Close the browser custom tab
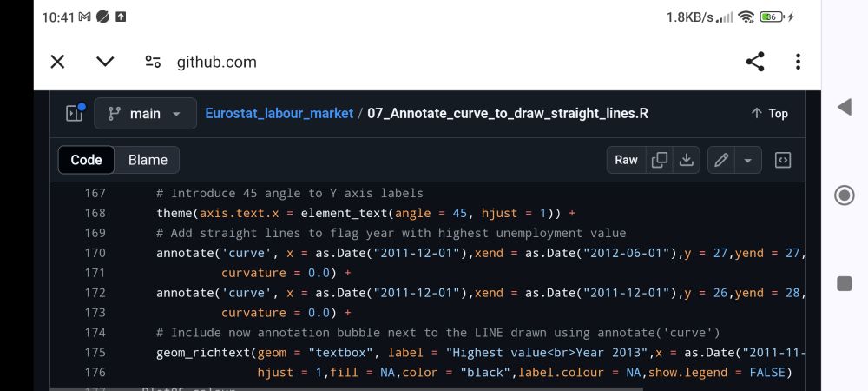This screenshot has height=391, width=868. point(57,62)
